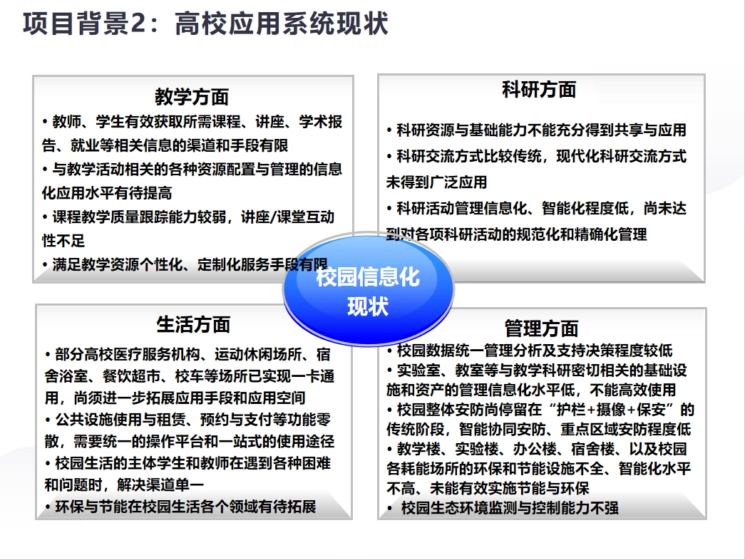Click bullet 校园生态环境监测与控制能力不强
Viewport: 745px width, 560px height.
(503, 508)
